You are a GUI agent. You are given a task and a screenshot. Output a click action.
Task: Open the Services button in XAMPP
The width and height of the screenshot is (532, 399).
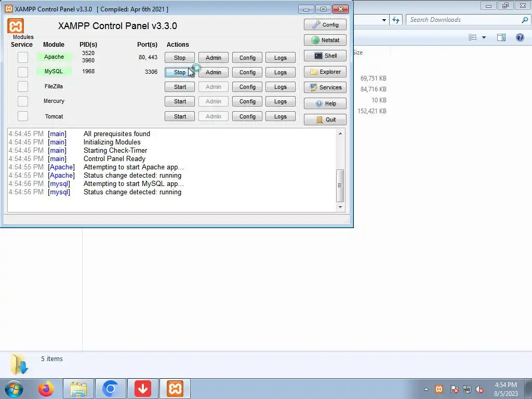(325, 87)
